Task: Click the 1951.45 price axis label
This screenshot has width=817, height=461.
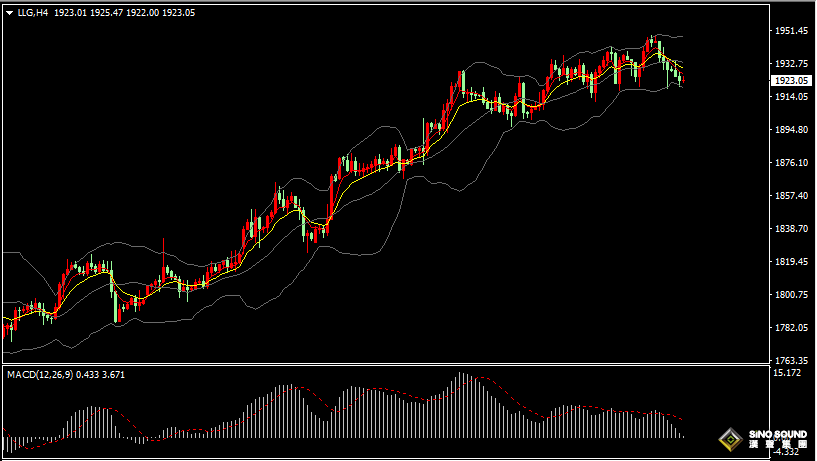Action: pos(791,31)
